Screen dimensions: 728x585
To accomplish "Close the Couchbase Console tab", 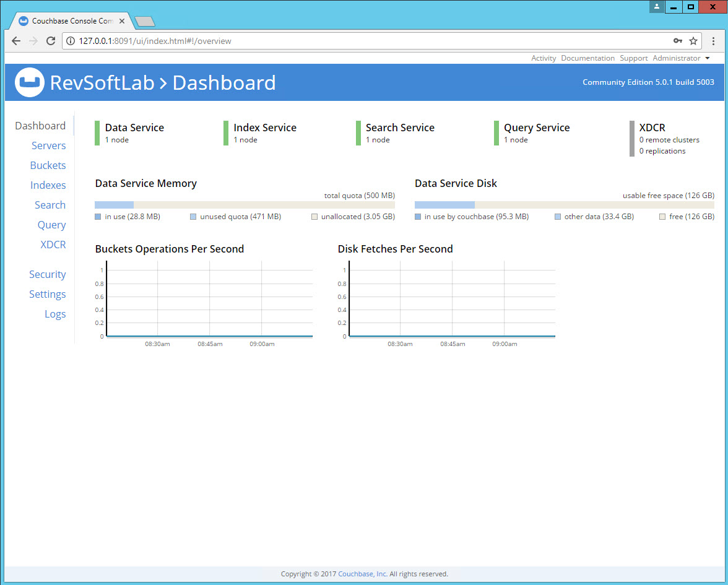I will coord(121,21).
